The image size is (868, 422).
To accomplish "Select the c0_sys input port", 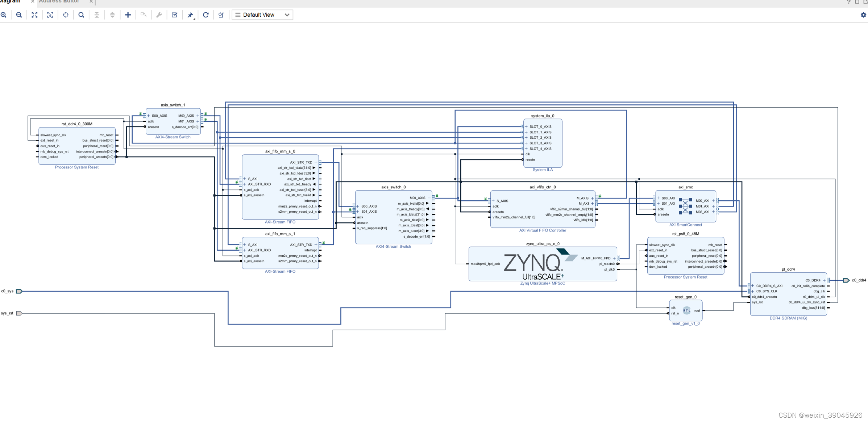I will click(x=19, y=291).
